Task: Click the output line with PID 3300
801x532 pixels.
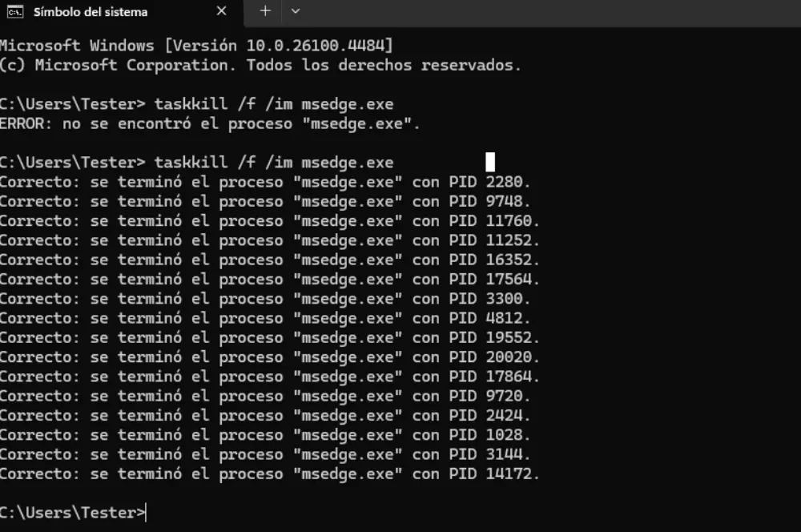Action: coord(264,299)
